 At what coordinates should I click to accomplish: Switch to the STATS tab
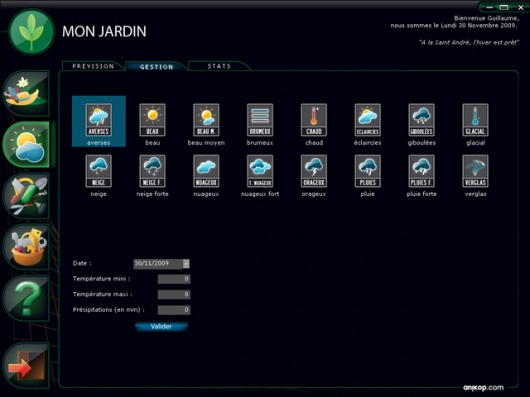pos(219,66)
